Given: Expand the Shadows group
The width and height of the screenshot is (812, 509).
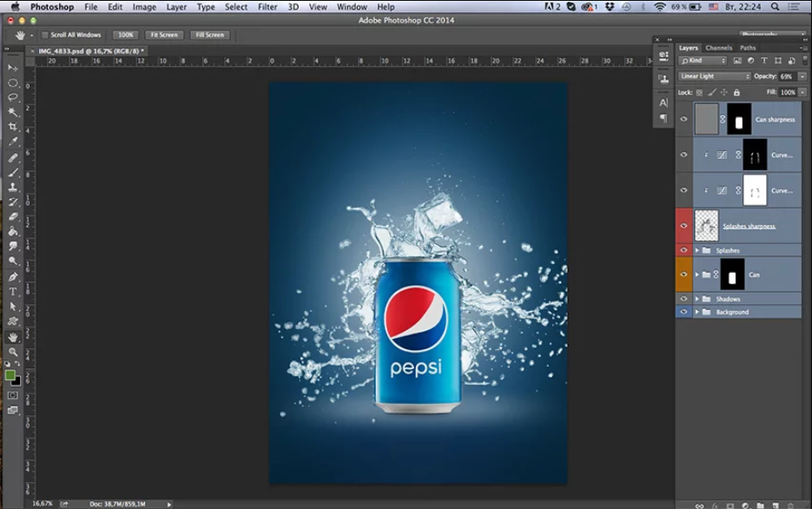Looking at the screenshot, I should click(697, 300).
